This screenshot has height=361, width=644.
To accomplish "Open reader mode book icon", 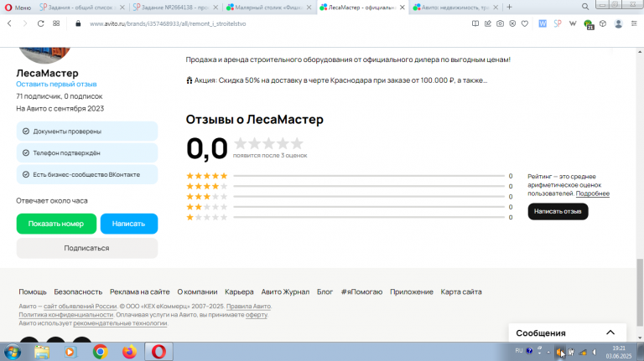I will [x=475, y=23].
